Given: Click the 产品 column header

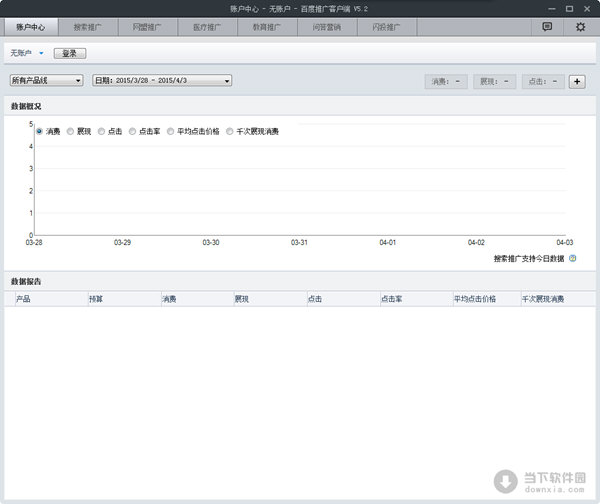Looking at the screenshot, I should [51, 299].
